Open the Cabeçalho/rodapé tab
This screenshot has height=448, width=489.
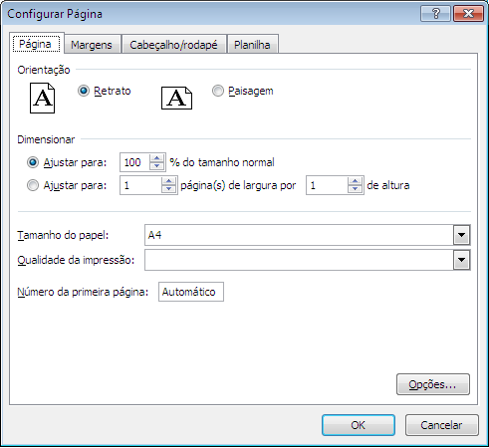[x=173, y=45]
